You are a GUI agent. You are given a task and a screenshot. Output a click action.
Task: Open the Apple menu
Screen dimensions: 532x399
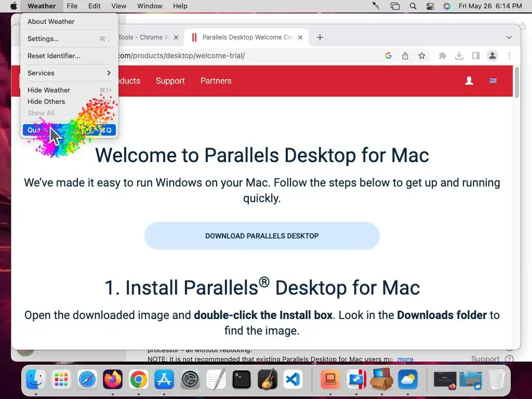14,6
